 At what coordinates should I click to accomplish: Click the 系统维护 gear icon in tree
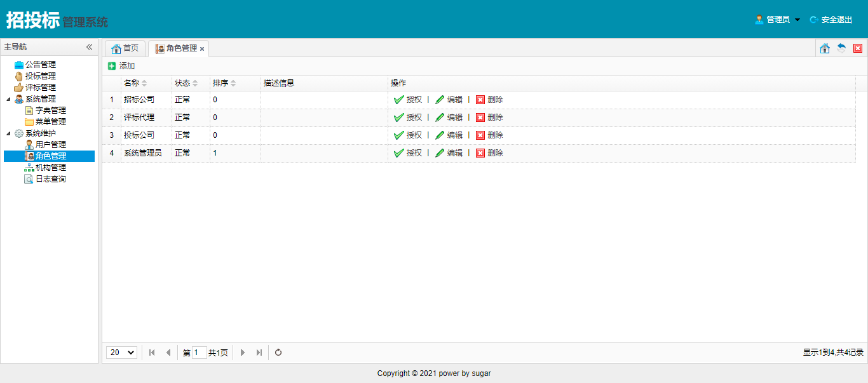[x=19, y=133]
